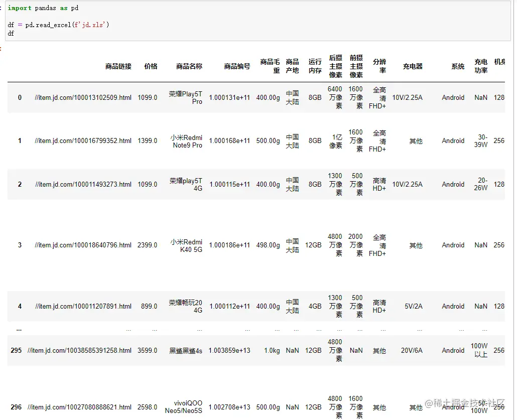Click row index 1
Screen dimensions: 517x420
[20, 141]
